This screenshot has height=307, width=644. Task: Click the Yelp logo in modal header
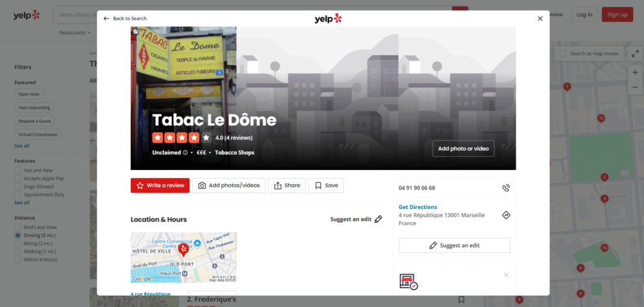click(328, 18)
